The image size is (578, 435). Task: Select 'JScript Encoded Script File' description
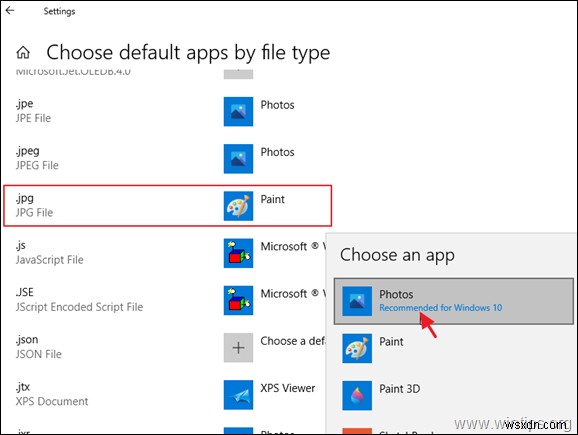(x=79, y=307)
